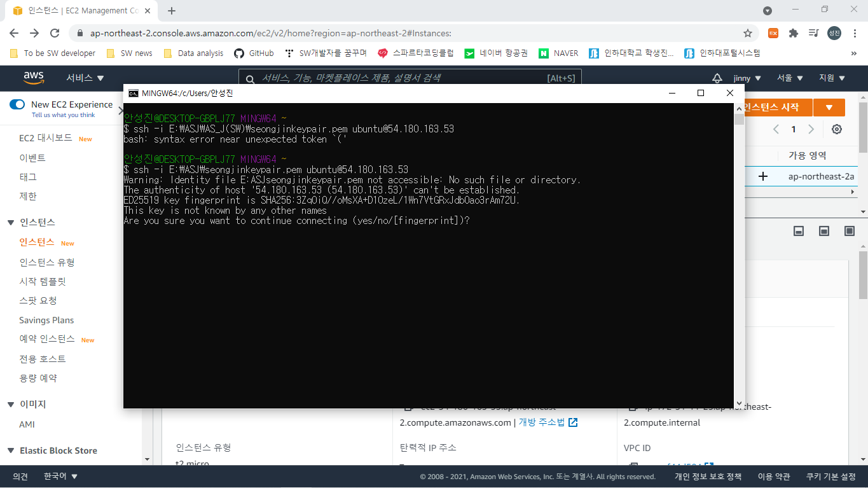
Task: Open the To be SW developer bookmark folder
Action: click(53, 53)
